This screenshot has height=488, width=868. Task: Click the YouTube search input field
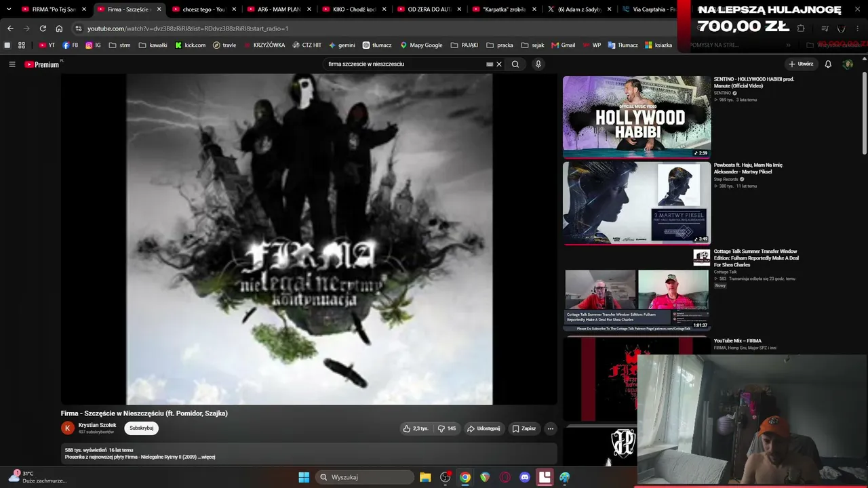(x=405, y=64)
